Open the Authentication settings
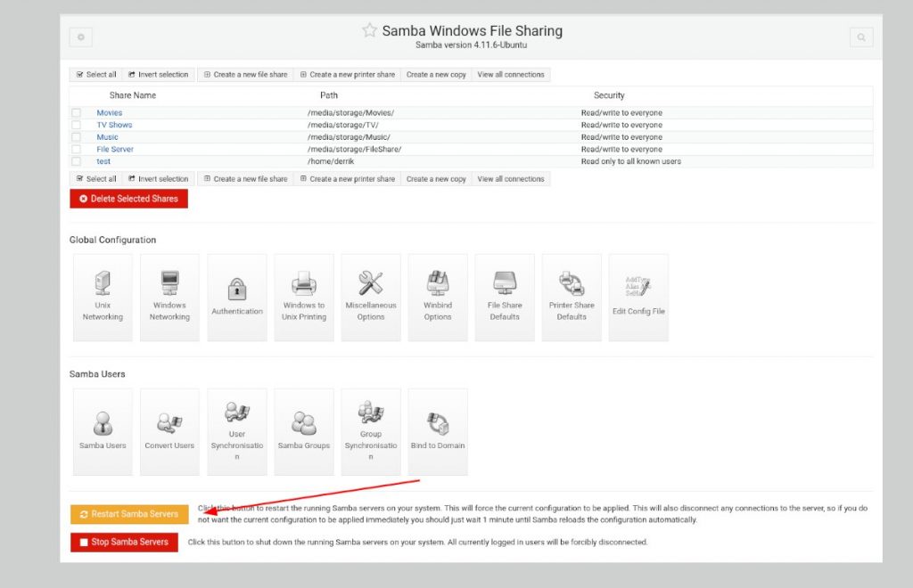This screenshot has height=588, width=913. pyautogui.click(x=236, y=296)
